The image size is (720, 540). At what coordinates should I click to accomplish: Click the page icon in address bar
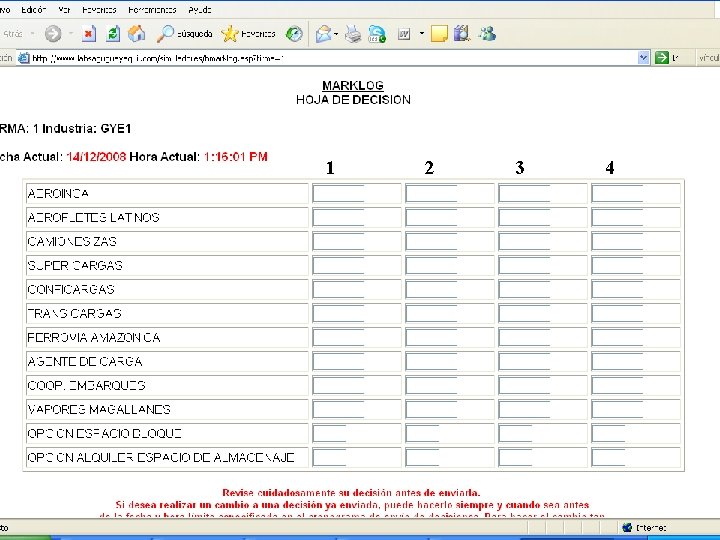click(24, 58)
